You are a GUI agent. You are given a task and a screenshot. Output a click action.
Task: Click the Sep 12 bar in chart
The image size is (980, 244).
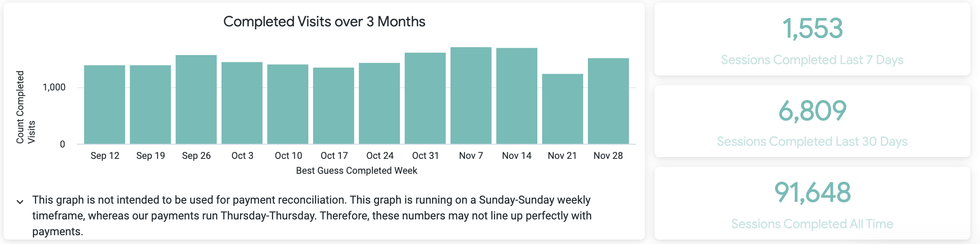pyautogui.click(x=104, y=104)
